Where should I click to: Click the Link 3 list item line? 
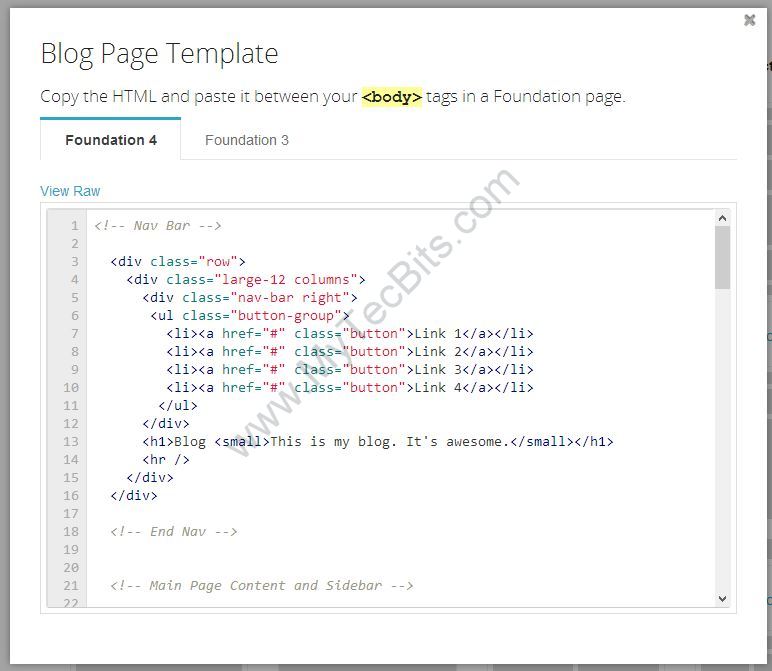(350, 369)
